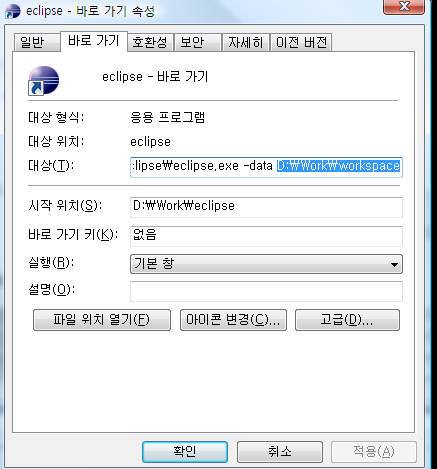Viewport: 437px width, 469px height.
Task: Click the 시작 위치(S) input field
Action: [x=266, y=207]
